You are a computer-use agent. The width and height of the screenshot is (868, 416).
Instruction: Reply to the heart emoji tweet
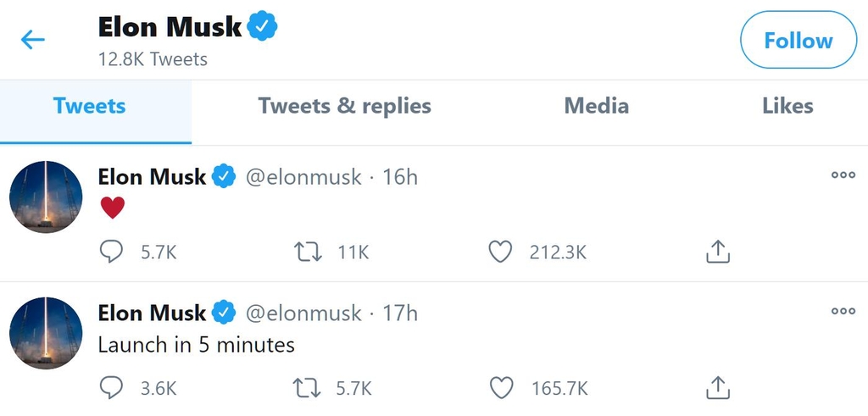point(111,252)
